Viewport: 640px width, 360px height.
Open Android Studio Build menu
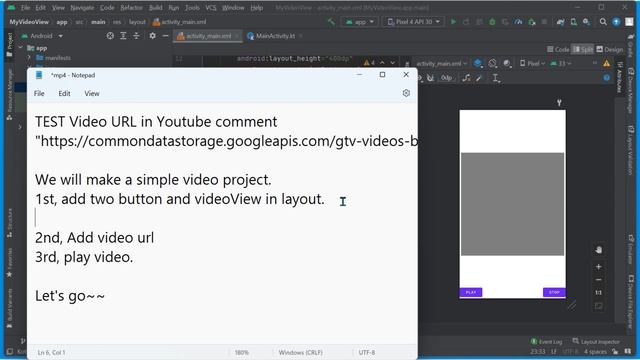coord(156,8)
